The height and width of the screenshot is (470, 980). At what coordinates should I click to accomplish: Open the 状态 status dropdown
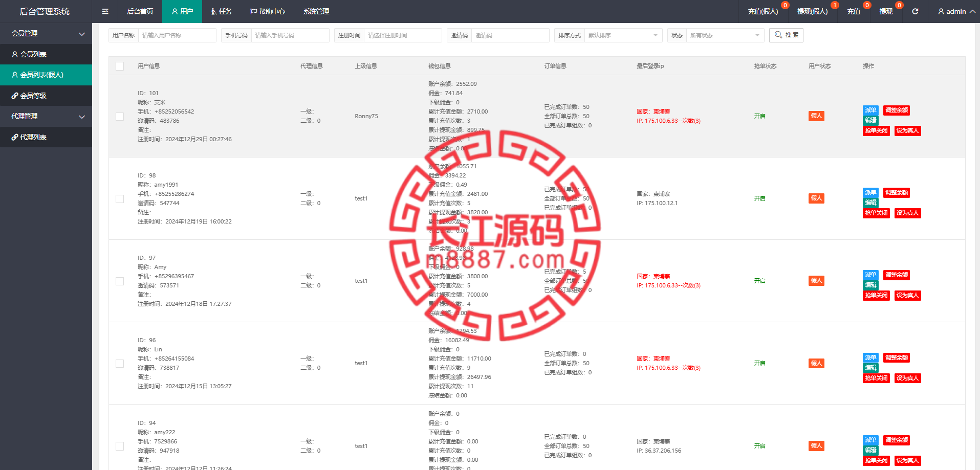[725, 35]
